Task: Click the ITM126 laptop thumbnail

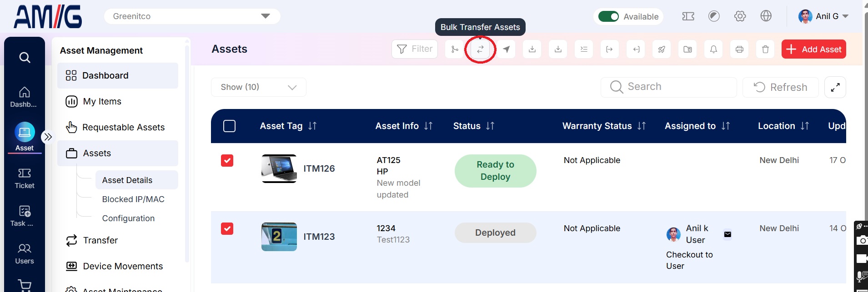Action: point(279,168)
